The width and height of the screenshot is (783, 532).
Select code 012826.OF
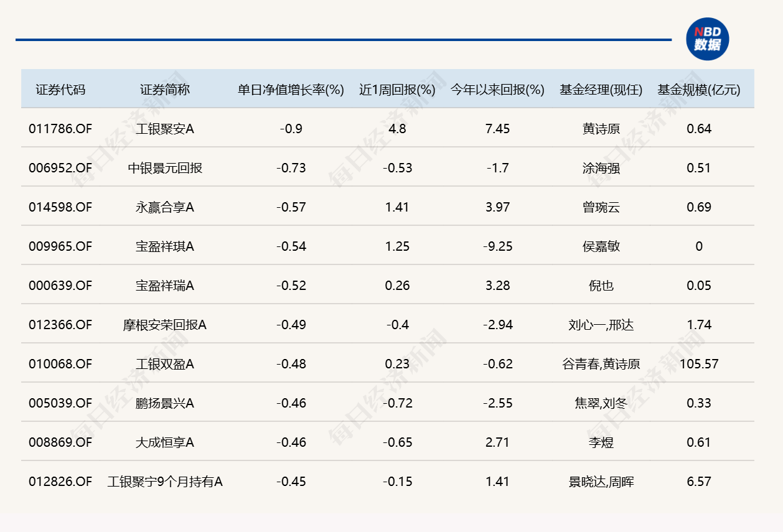coord(60,482)
